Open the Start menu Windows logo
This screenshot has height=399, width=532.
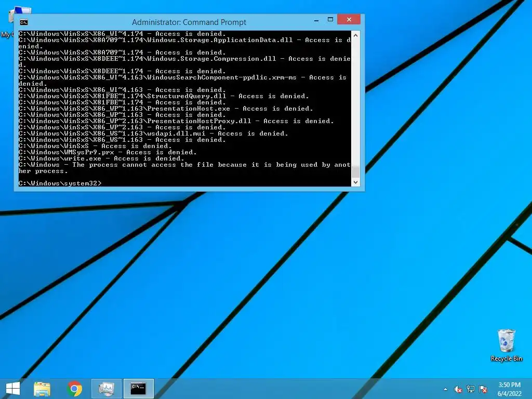coord(13,389)
